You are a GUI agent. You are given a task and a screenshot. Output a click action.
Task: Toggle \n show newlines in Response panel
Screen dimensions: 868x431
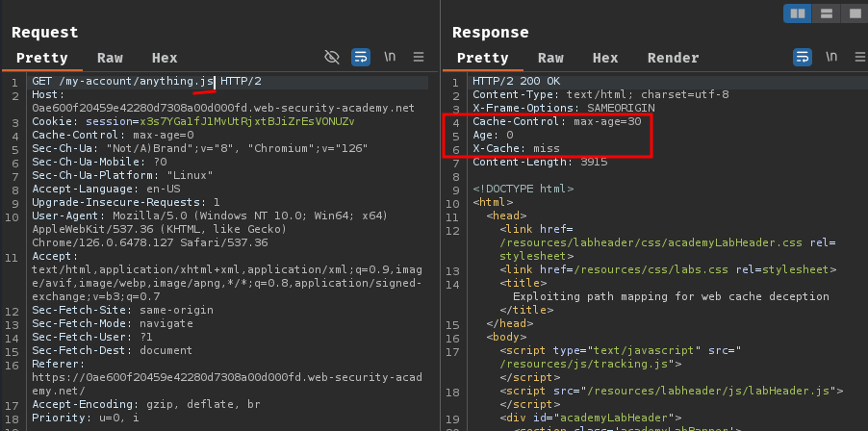831,57
